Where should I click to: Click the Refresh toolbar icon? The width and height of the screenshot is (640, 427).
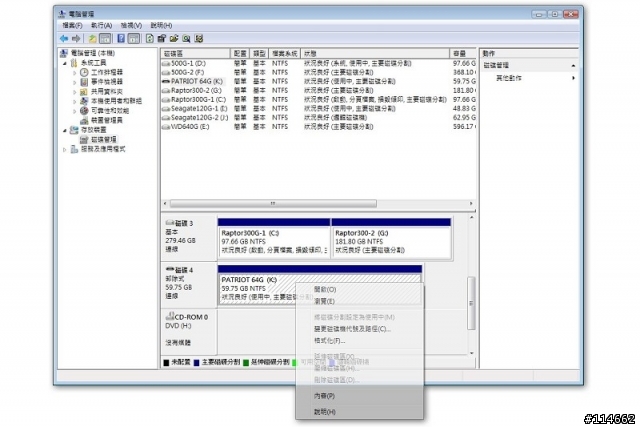149,38
